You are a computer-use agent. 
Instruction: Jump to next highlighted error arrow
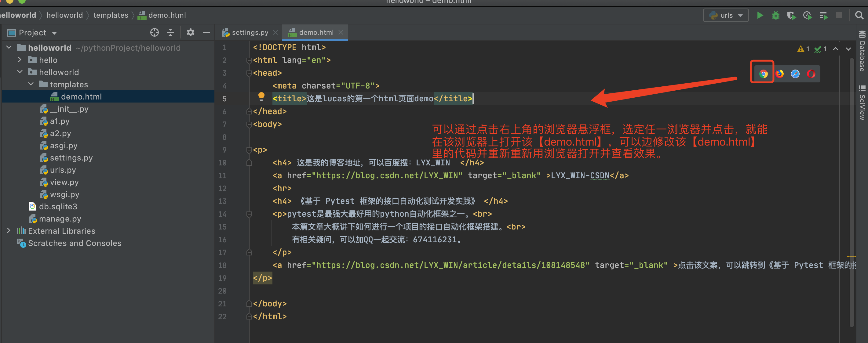pyautogui.click(x=848, y=49)
